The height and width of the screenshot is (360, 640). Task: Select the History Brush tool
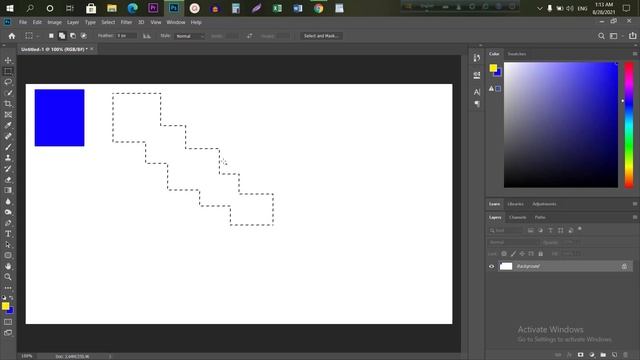(x=8, y=169)
